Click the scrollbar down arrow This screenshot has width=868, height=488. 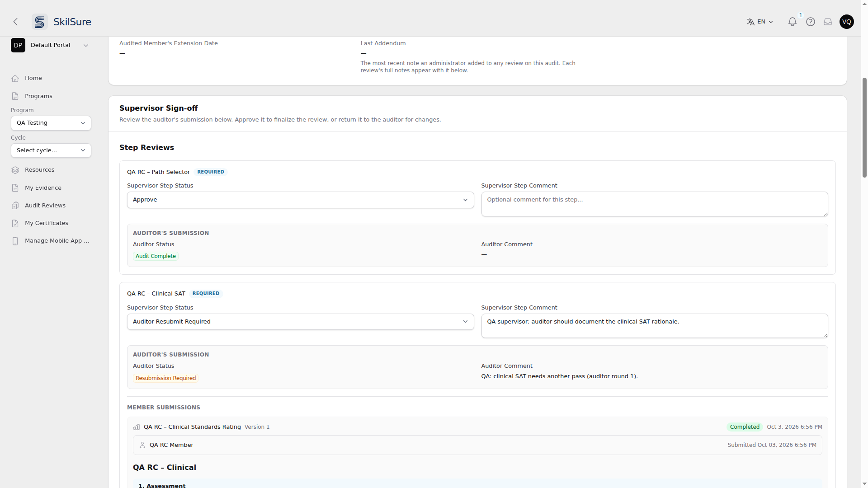(864, 483)
